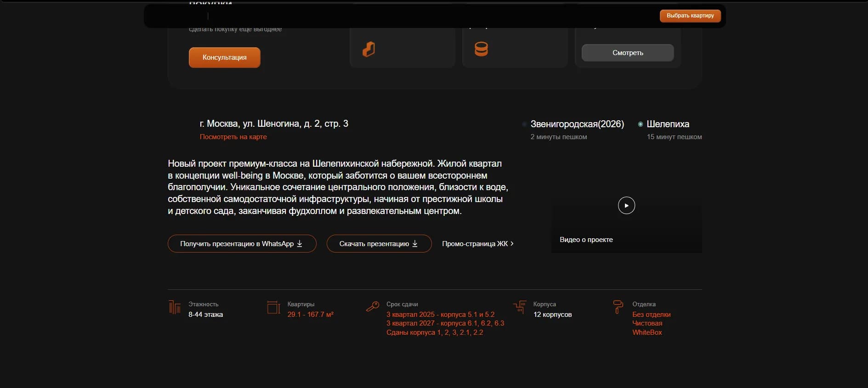Click the Без отделки finish option
Image resolution: width=868 pixels, height=388 pixels.
[652, 315]
